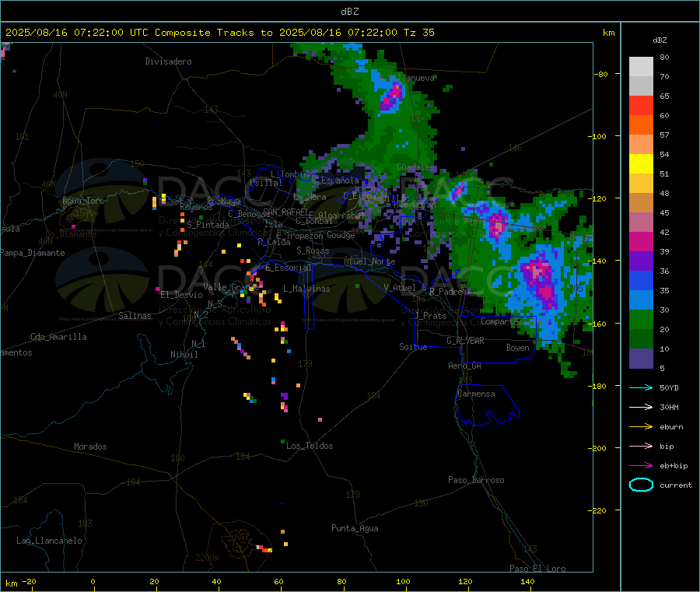Click the 'Agua_Toro' map label
Image resolution: width=700 pixels, height=592 pixels.
click(x=83, y=201)
